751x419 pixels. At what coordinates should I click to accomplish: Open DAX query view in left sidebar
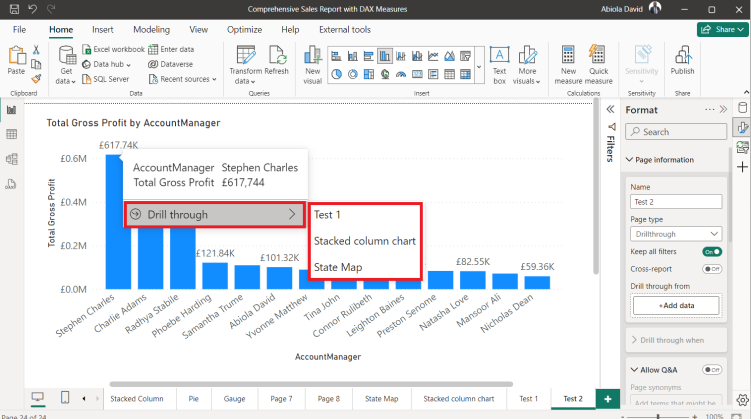[11, 184]
